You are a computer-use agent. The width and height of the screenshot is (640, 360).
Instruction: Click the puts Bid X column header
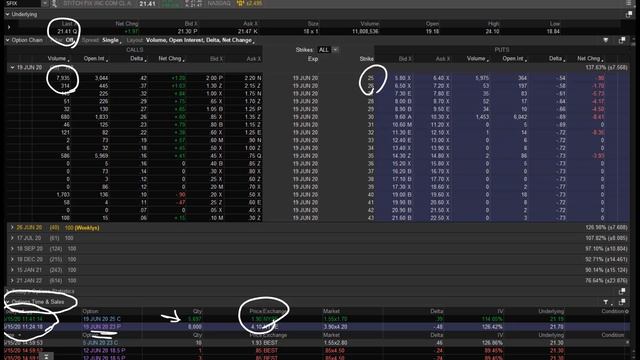point(405,59)
